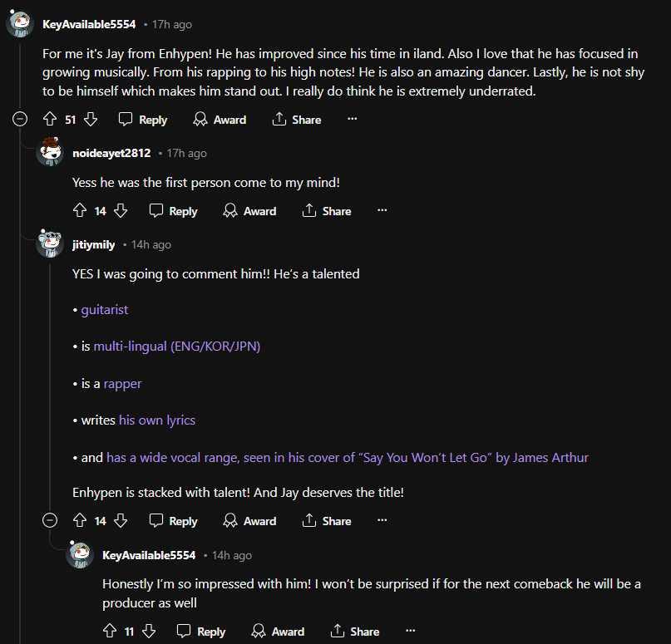
Task: Open more options for noideayet2812's comment
Action: click(382, 209)
